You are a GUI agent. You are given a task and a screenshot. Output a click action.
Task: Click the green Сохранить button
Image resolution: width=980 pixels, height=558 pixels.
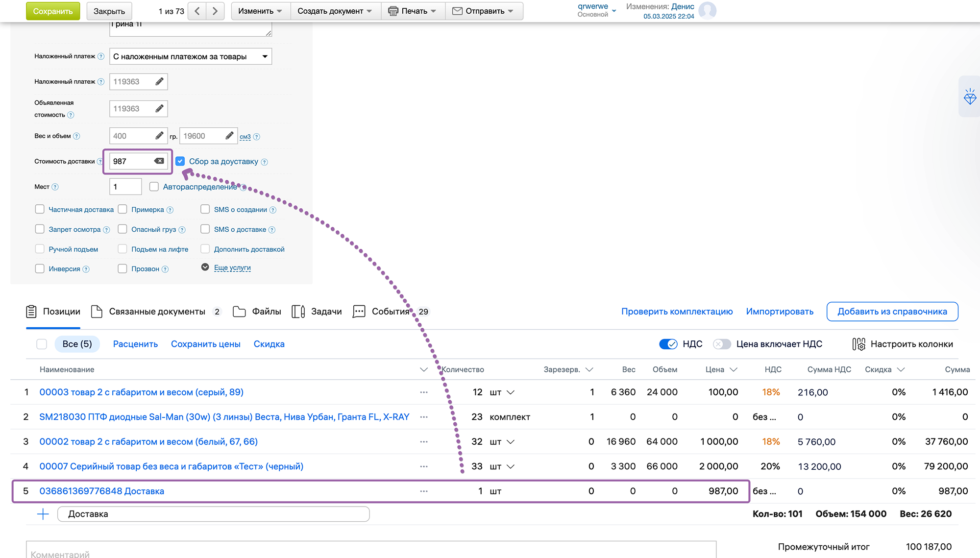53,11
